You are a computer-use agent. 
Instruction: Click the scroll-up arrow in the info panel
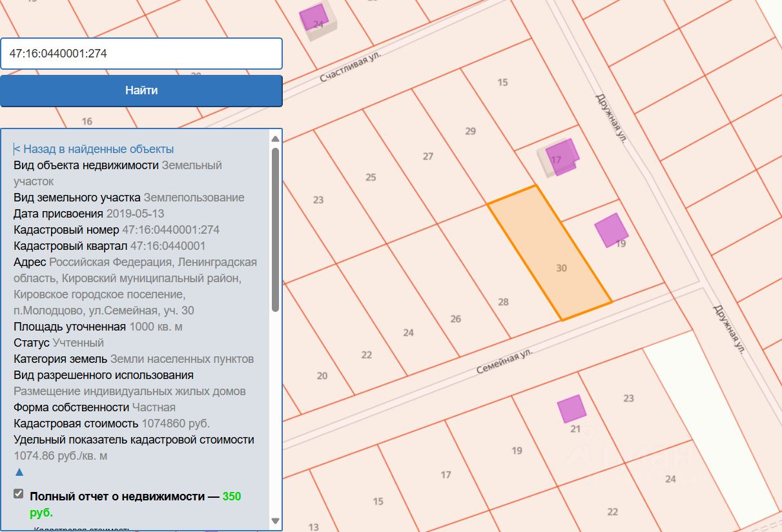[275, 139]
